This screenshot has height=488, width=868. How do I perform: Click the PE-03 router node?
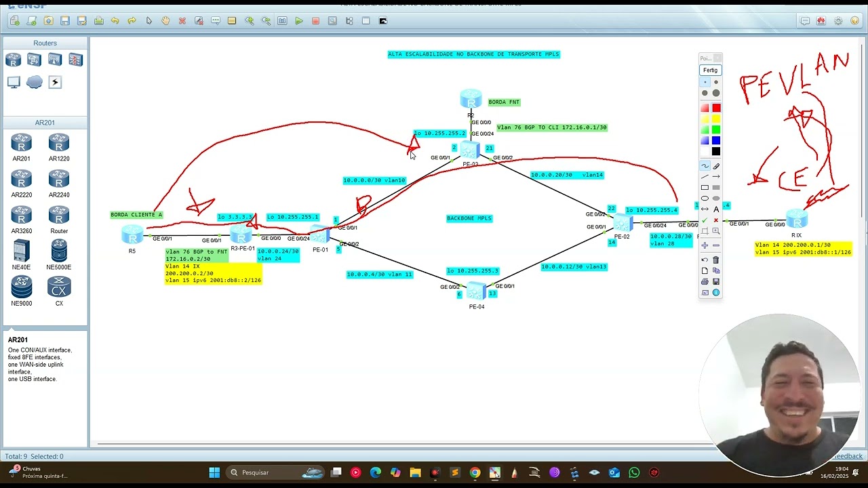pyautogui.click(x=470, y=150)
